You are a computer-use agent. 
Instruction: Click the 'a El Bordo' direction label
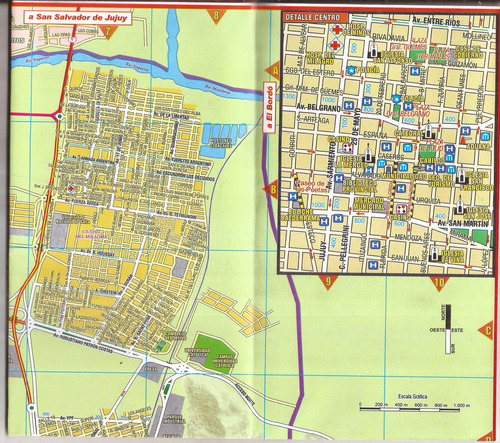tap(269, 107)
